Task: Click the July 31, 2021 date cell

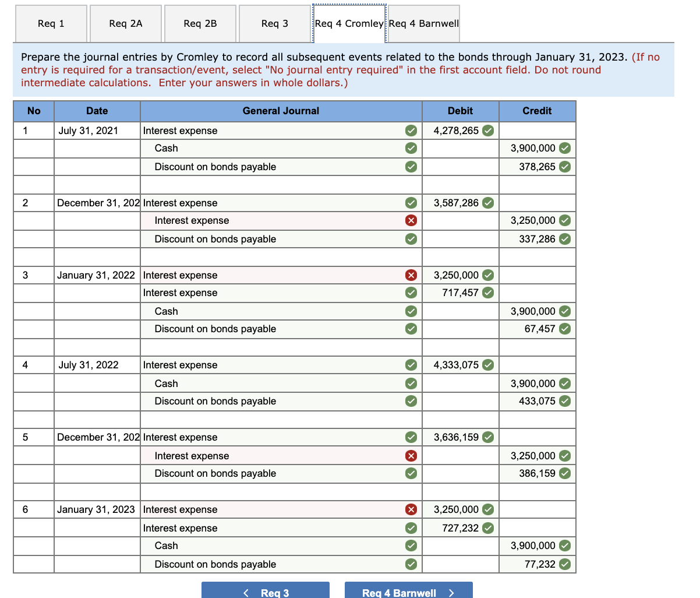Action: (x=97, y=131)
